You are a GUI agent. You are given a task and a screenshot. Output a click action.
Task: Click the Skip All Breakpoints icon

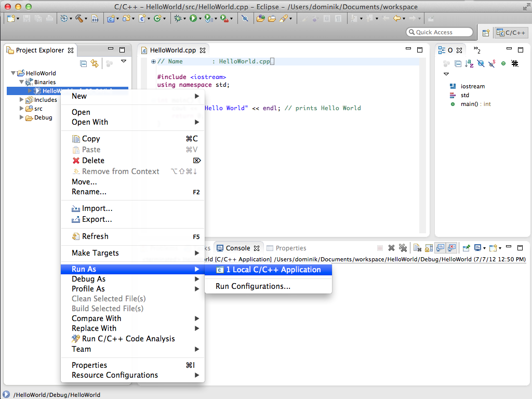(245, 18)
